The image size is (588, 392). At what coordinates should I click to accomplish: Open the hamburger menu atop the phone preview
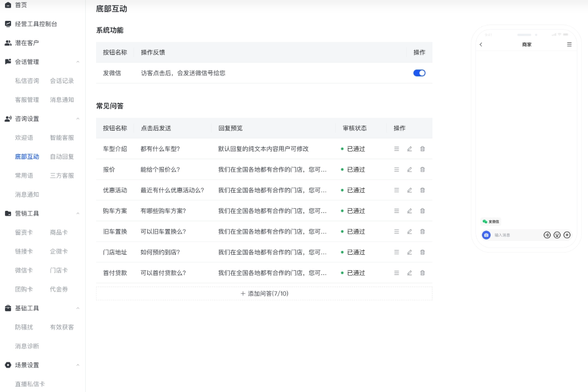click(569, 44)
